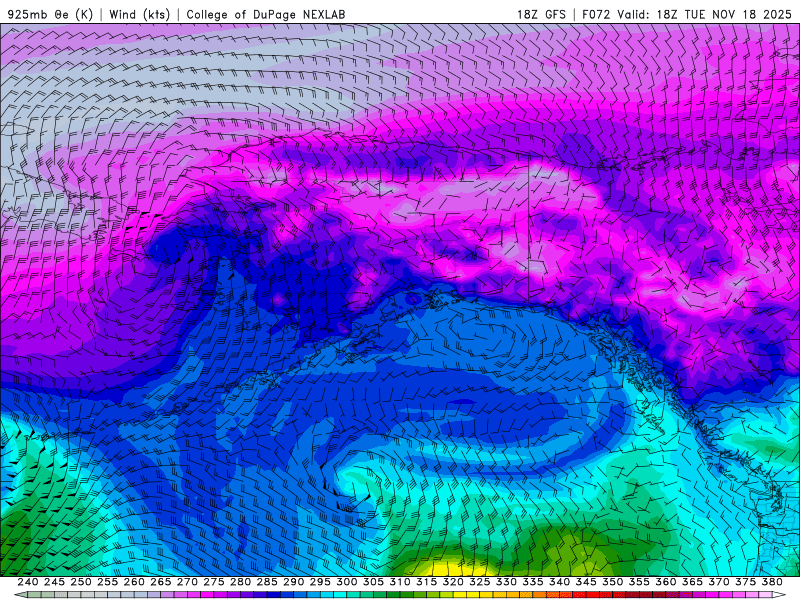The height and width of the screenshot is (600, 800).
Task: Click the 330 color scale label
Action: (x=506, y=582)
